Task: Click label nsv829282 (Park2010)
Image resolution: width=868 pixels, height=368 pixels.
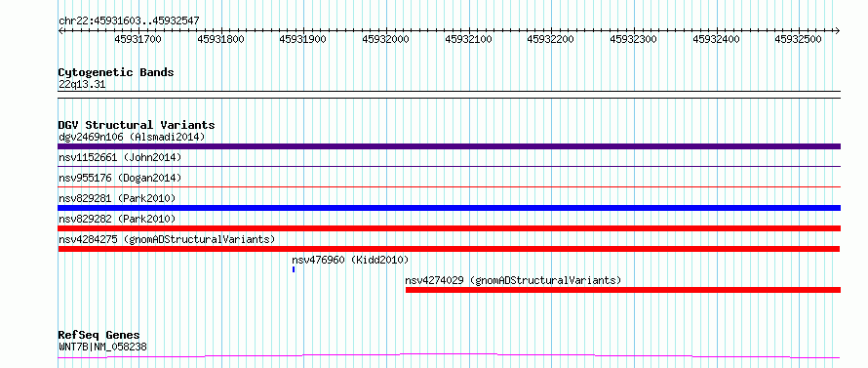Action: pyautogui.click(x=117, y=219)
